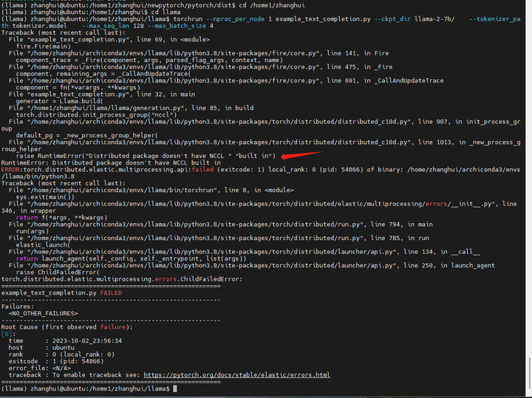Click the red 'FAILED' word after example_text_completion.py

(111, 293)
